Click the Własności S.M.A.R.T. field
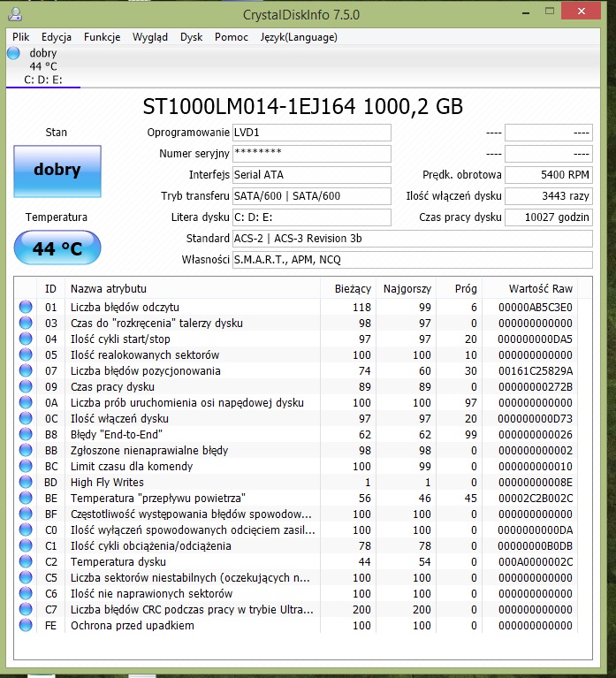Image resolution: width=616 pixels, height=678 pixels. click(413, 260)
